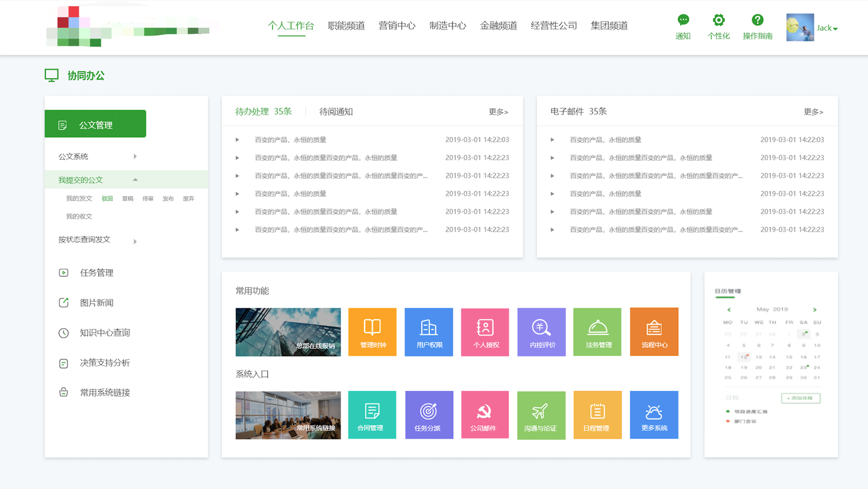Open the 用户权限 tile
Screen dimensions: 868x489
(429, 332)
